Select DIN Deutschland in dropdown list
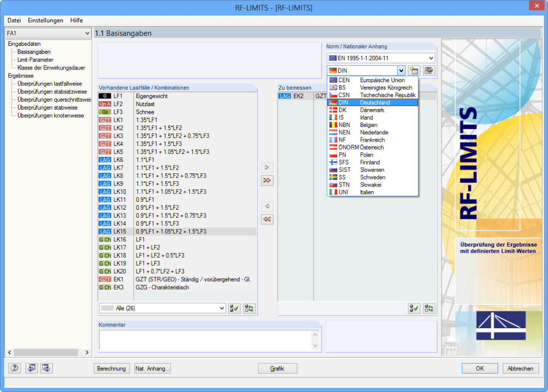The height and width of the screenshot is (392, 548). (373, 102)
